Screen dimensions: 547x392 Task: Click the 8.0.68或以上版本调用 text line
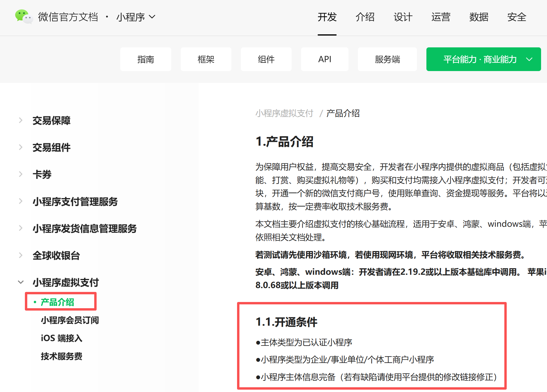(x=297, y=285)
